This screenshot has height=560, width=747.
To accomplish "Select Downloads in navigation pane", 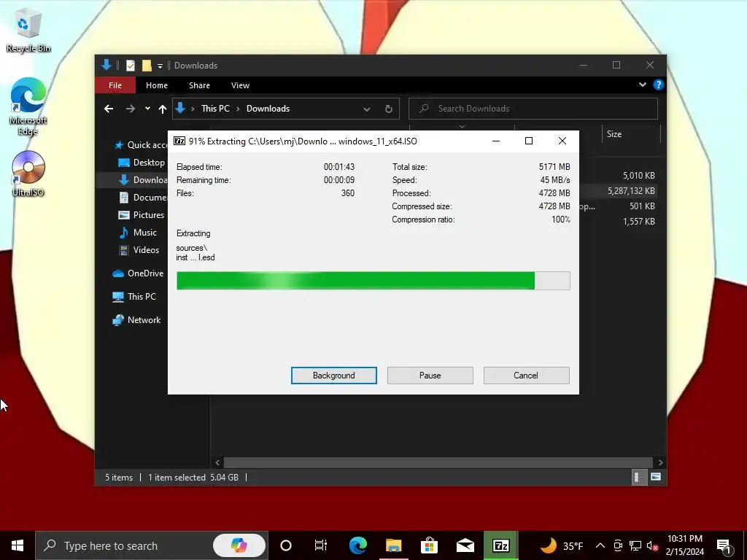I will tap(143, 180).
